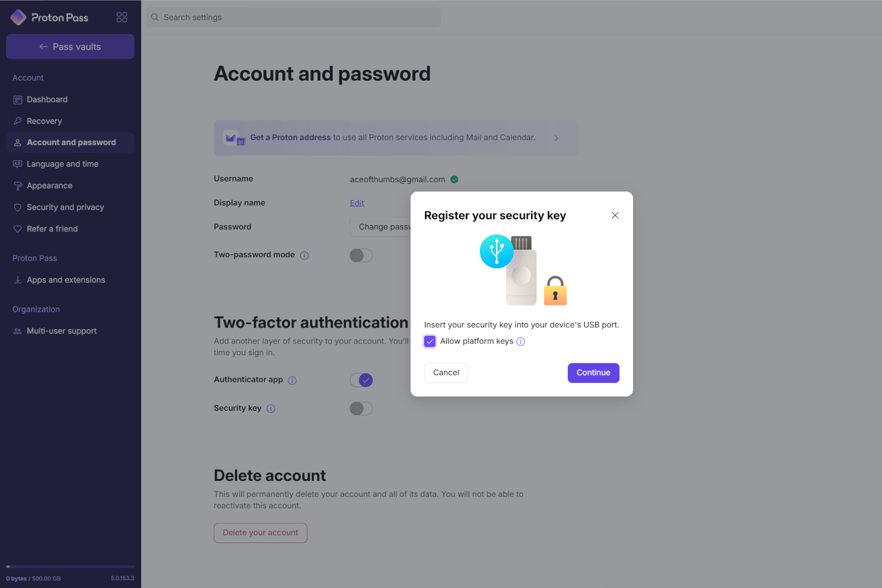
Task: Cancel the security key registration
Action: (446, 373)
